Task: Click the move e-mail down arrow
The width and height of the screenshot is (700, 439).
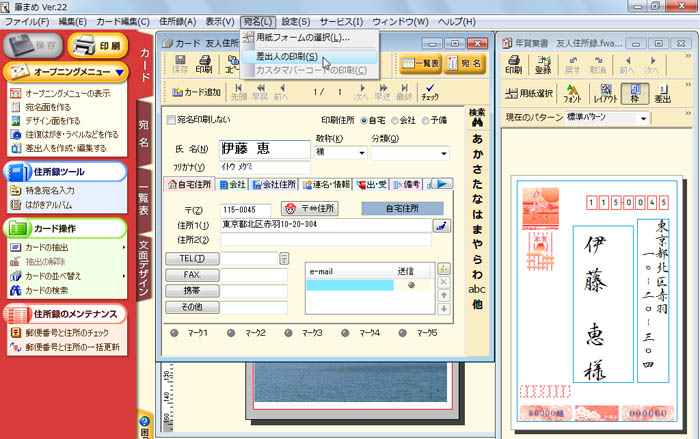Action: (443, 309)
